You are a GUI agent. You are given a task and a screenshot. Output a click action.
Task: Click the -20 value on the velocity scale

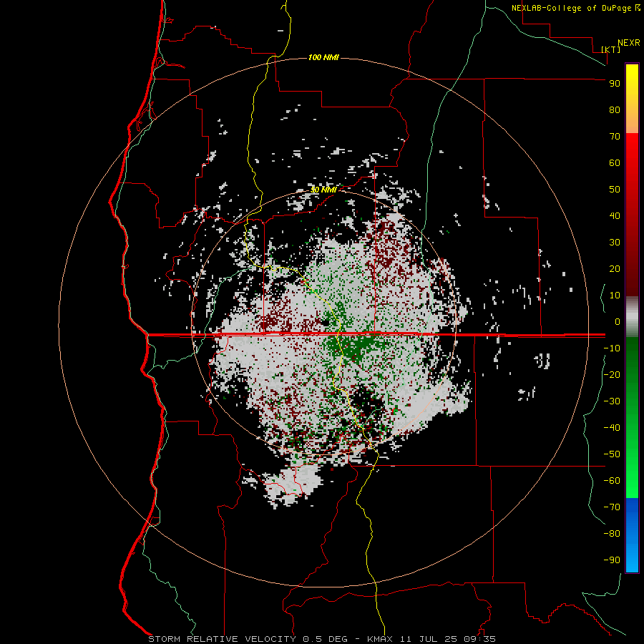point(612,374)
